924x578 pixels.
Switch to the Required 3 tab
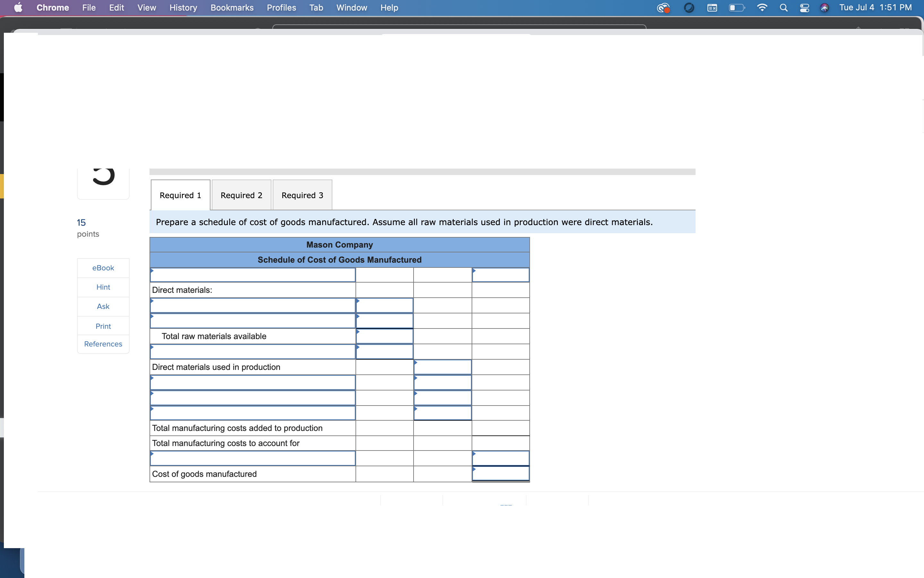(x=303, y=195)
